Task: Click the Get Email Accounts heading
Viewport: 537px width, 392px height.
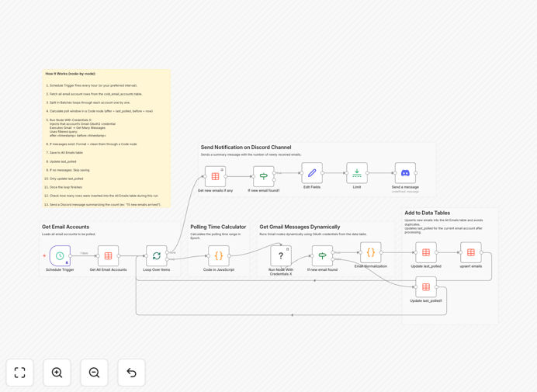Action: [65, 227]
